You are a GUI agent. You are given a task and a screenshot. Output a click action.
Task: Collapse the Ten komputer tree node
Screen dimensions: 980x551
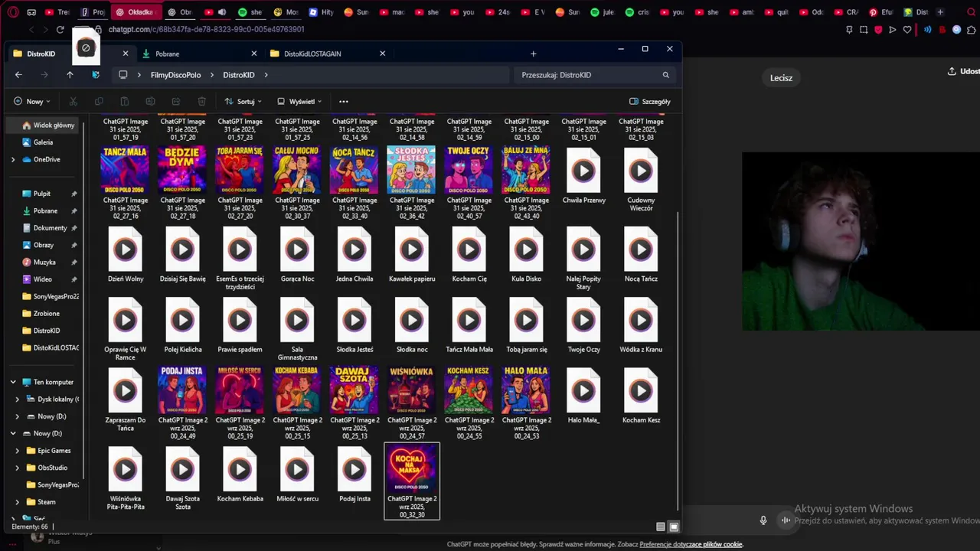click(x=13, y=382)
